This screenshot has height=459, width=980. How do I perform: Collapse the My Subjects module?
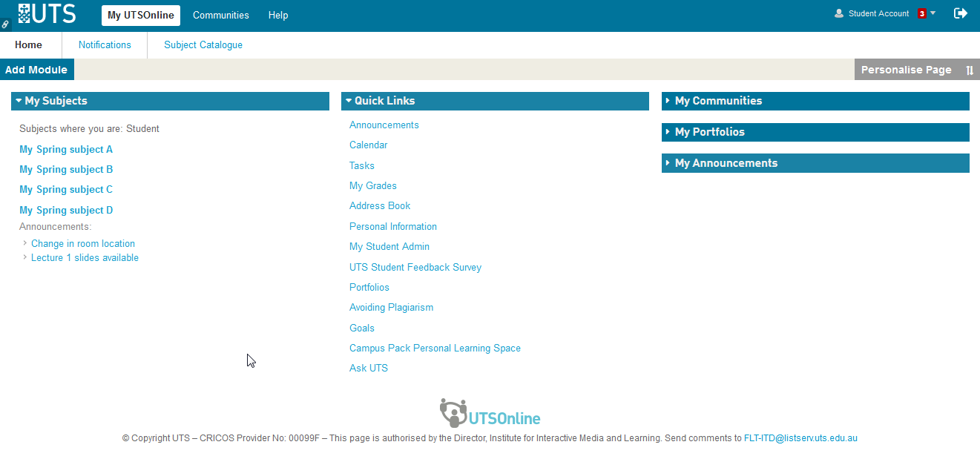click(x=19, y=101)
